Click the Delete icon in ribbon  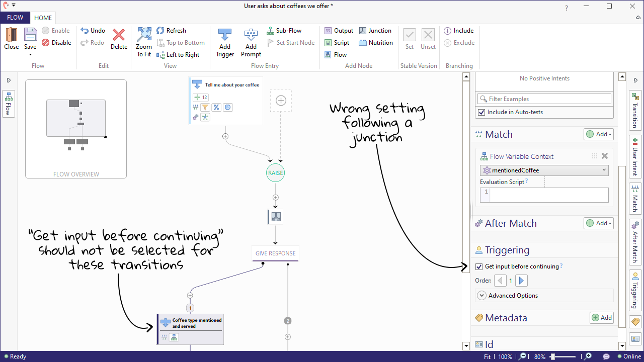[119, 35]
